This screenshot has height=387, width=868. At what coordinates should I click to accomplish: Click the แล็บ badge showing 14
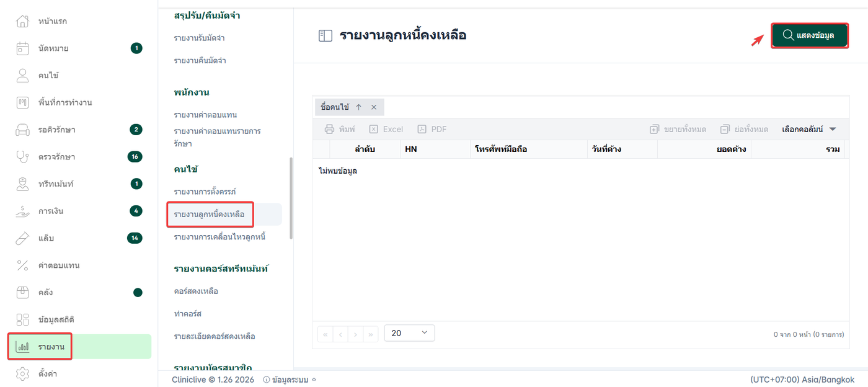135,238
